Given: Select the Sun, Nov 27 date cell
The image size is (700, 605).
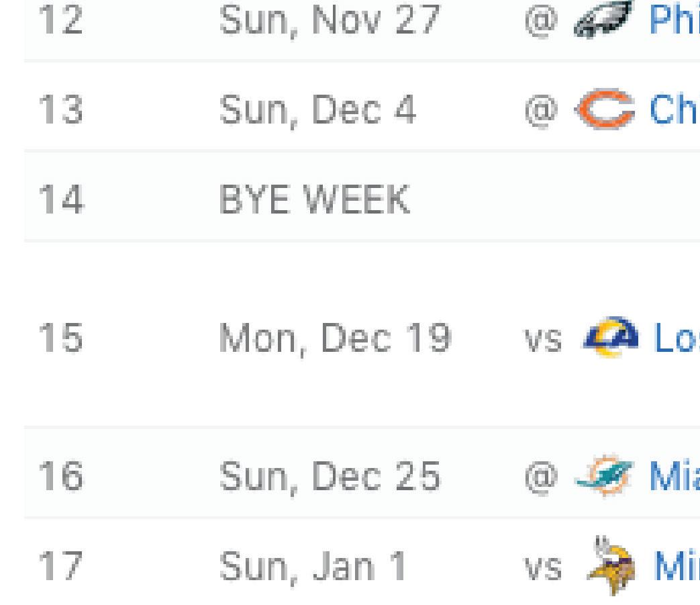Looking at the screenshot, I should (x=330, y=21).
